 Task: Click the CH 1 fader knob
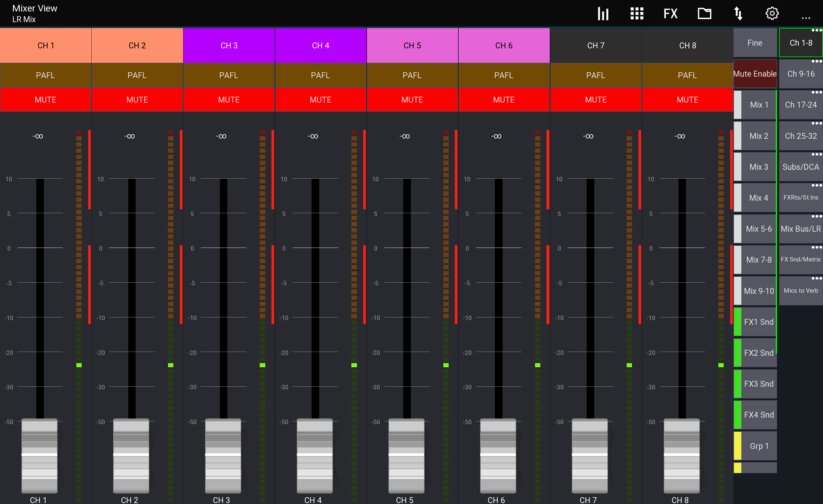(39, 456)
